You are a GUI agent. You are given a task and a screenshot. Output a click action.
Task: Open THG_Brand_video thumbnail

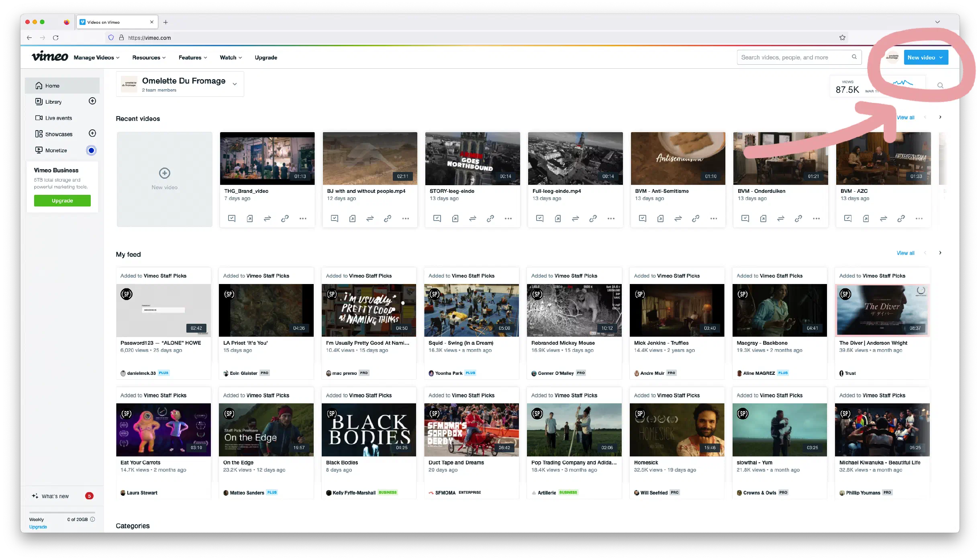267,158
